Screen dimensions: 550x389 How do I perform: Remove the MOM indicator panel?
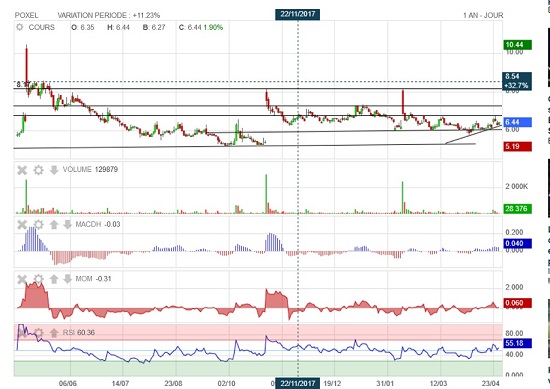click(22, 279)
